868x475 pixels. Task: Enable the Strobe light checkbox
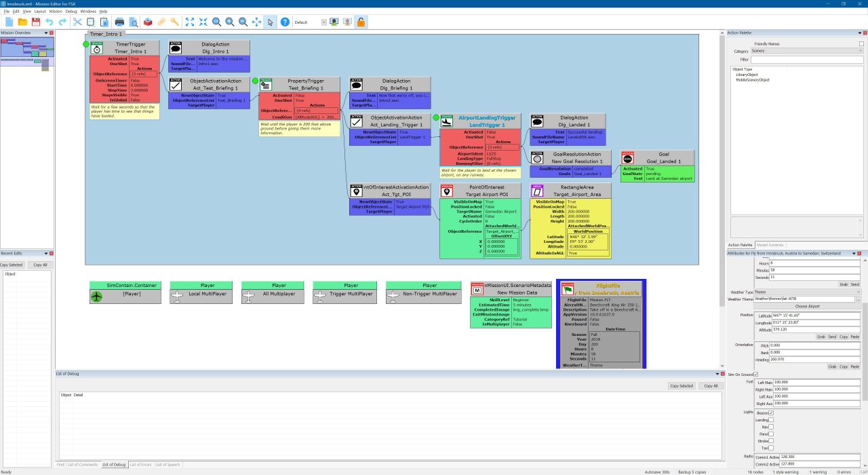pyautogui.click(x=771, y=440)
